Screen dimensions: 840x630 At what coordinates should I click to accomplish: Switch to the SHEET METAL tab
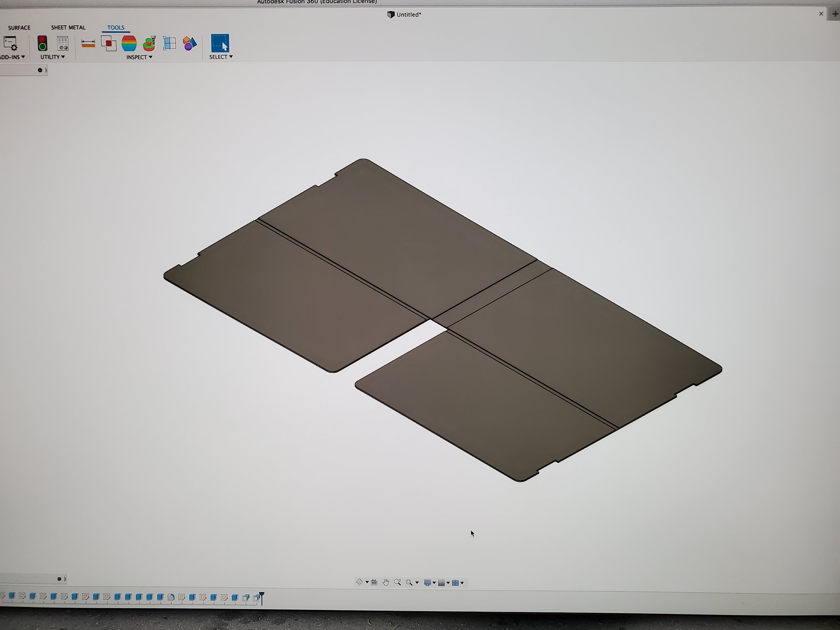pos(68,27)
